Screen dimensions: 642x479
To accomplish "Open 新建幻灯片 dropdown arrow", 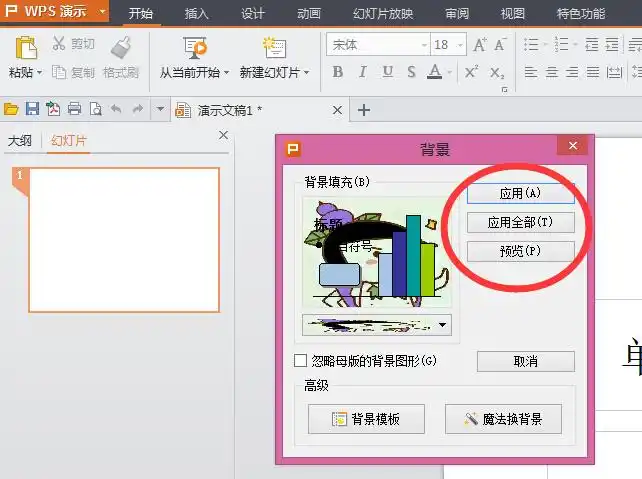I will click(306, 73).
